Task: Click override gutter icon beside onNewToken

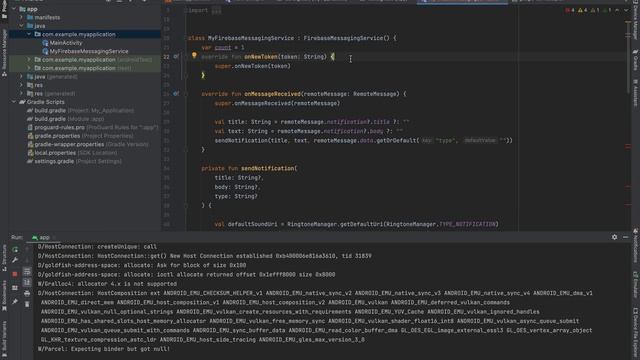Action: 176,57
